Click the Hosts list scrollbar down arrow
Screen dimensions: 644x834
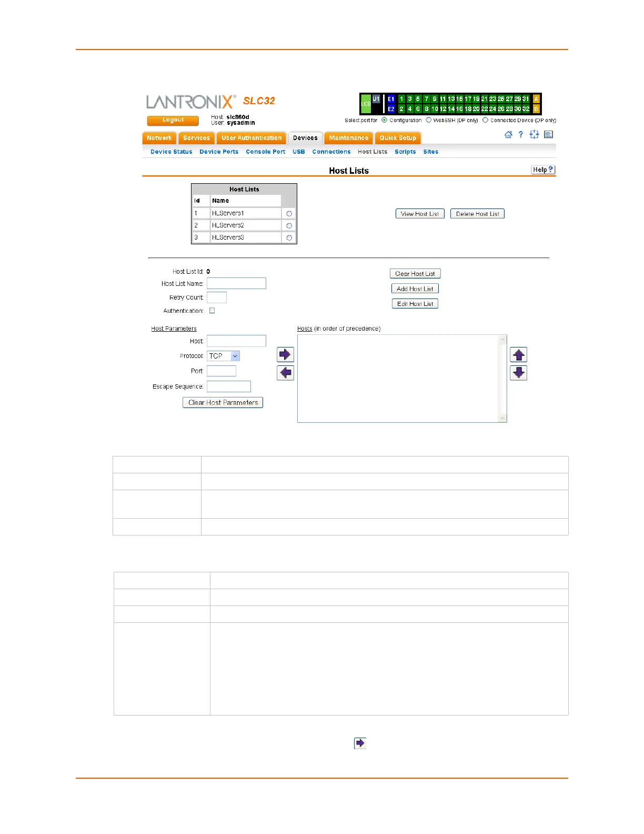point(502,418)
